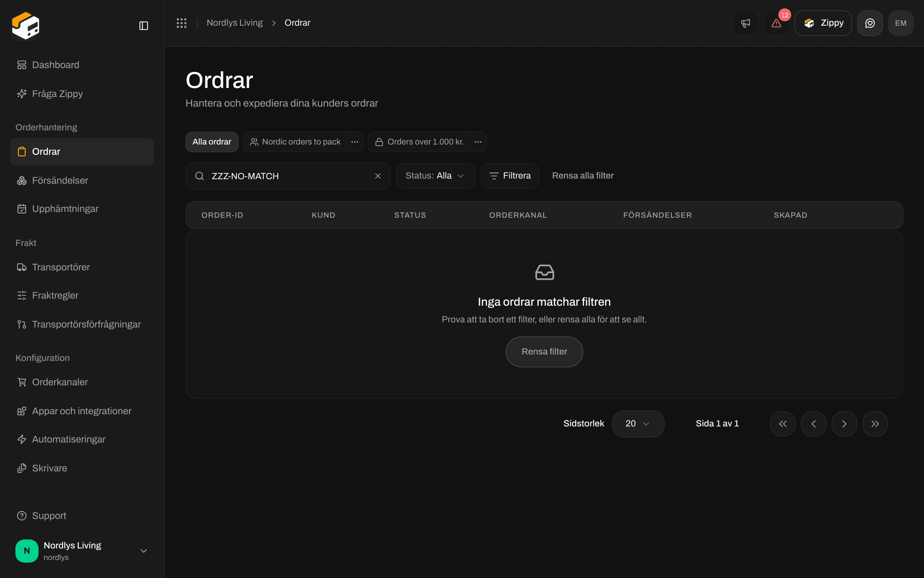Click the logo in the sidebar
Viewport: 924px width, 578px height.
coord(26,26)
